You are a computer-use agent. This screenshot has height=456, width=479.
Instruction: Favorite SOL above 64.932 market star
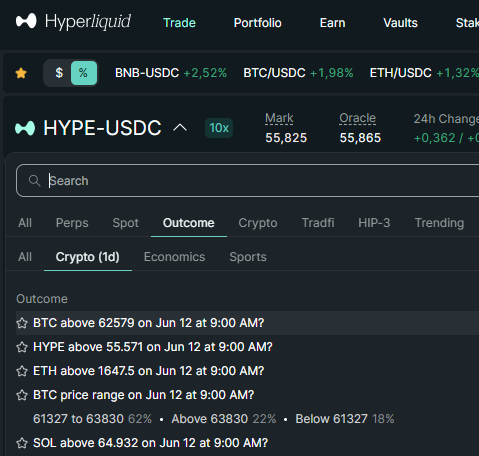click(x=22, y=443)
